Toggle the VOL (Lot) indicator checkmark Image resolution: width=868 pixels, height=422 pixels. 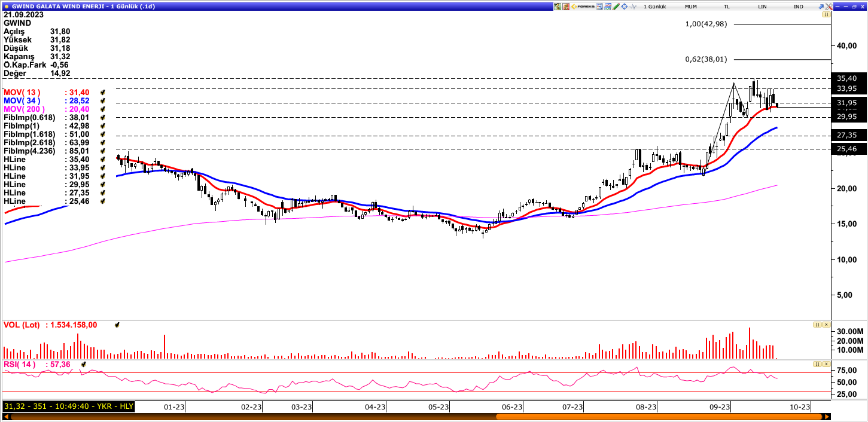tap(117, 325)
